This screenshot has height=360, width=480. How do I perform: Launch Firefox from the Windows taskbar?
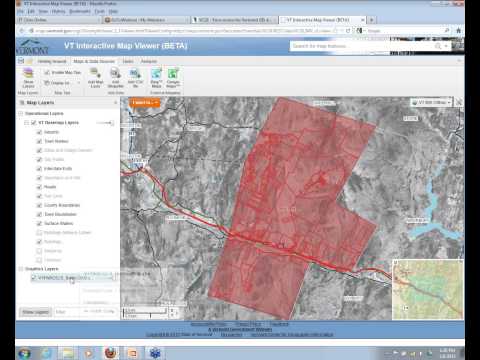pos(110,353)
